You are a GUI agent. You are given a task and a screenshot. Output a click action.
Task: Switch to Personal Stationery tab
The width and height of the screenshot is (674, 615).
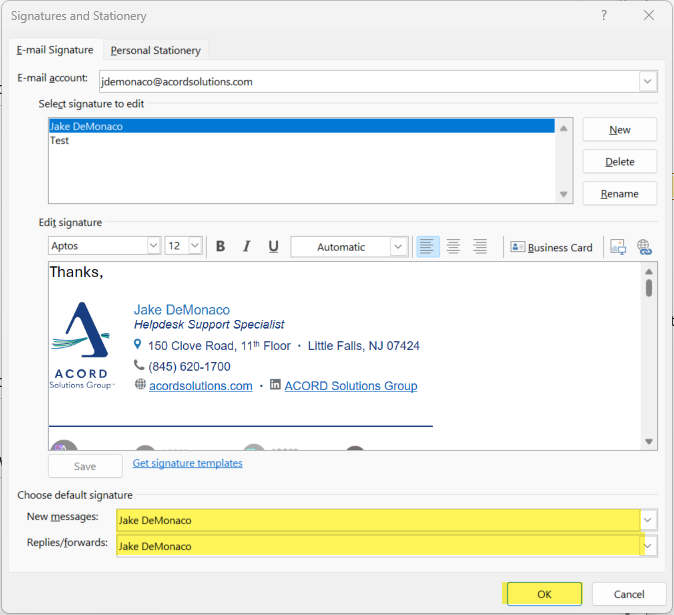point(155,50)
